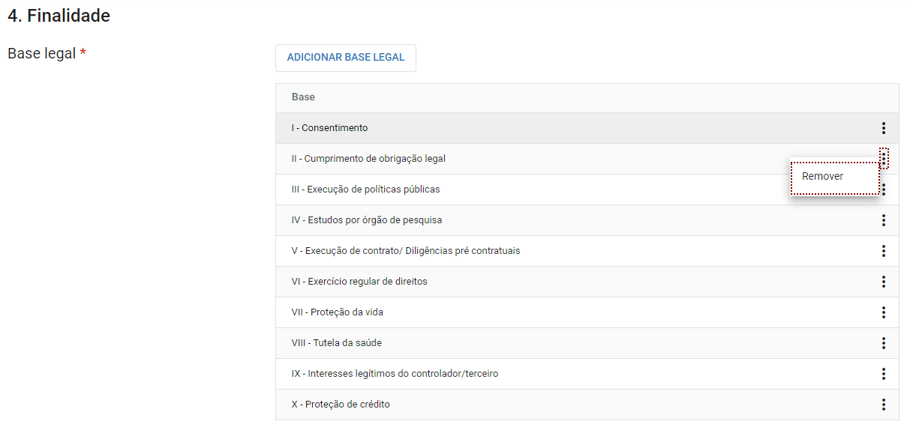Click the three-dot menu for Exercício regular de direitos
The image size is (907, 433).
coord(883,282)
